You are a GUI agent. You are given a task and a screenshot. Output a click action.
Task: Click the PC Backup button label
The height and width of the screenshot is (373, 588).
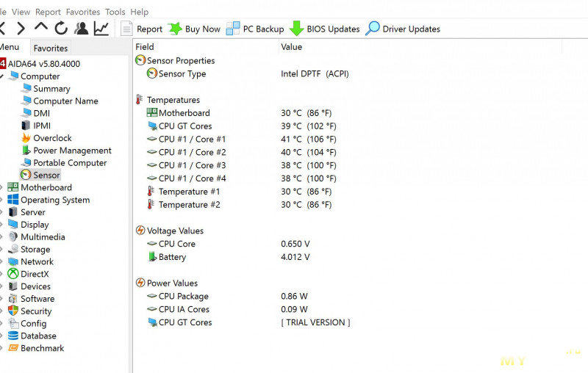click(x=263, y=29)
